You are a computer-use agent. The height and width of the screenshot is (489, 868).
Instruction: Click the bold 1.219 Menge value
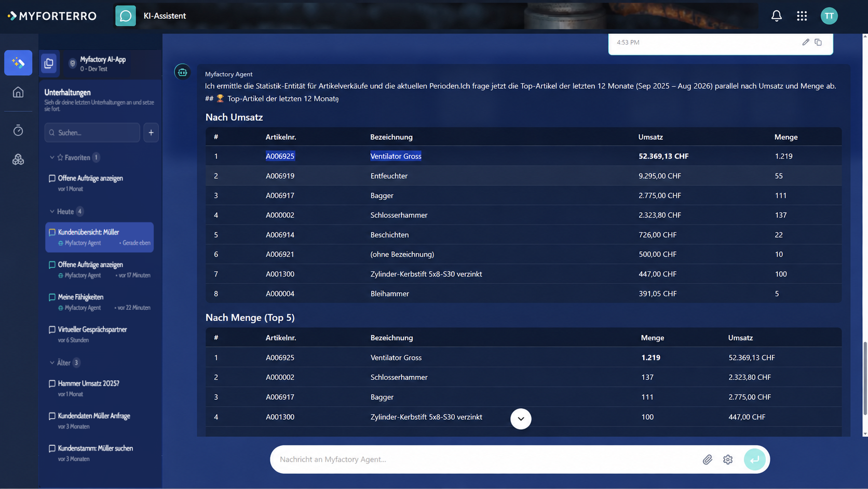click(650, 358)
